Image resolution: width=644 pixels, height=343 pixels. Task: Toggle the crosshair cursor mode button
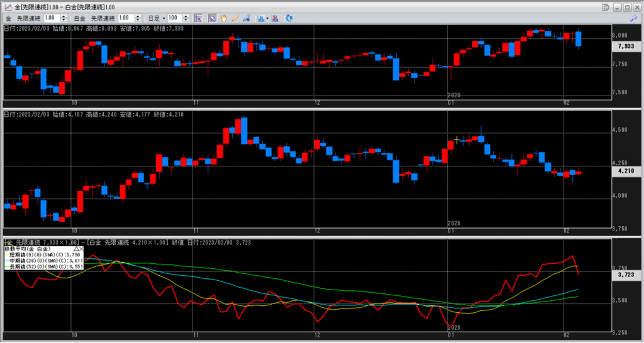tap(198, 18)
